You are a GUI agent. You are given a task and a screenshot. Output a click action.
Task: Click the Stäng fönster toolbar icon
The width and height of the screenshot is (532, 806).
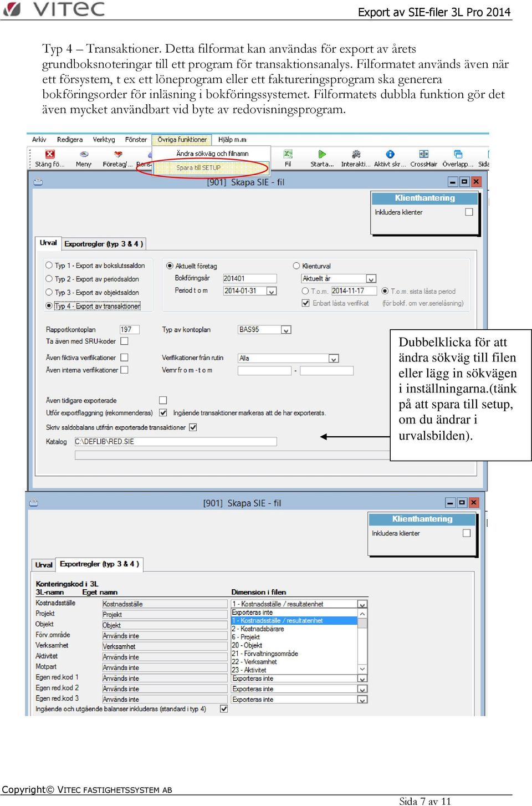[50, 154]
